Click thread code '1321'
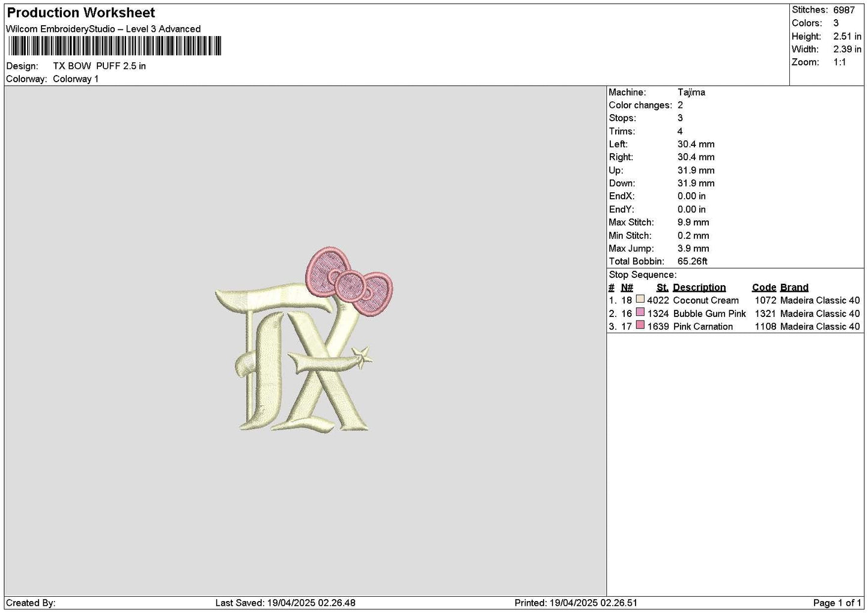The image size is (868, 613). point(765,314)
